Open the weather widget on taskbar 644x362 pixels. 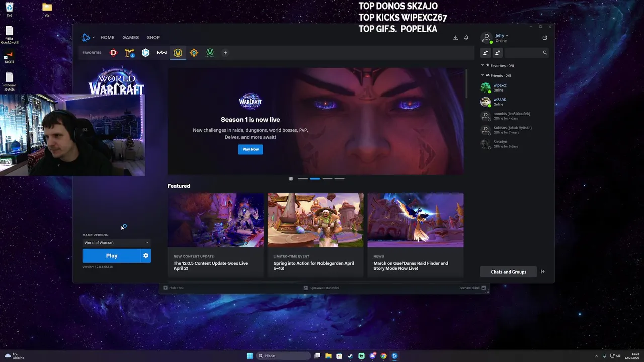[x=14, y=356]
